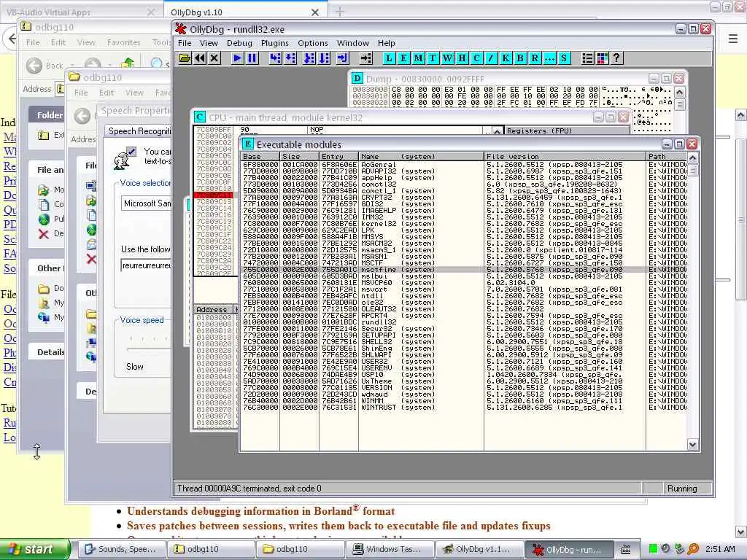This screenshot has width=747, height=560.
Task: Show Executable modules with the E toolbar button
Action: coord(403,58)
